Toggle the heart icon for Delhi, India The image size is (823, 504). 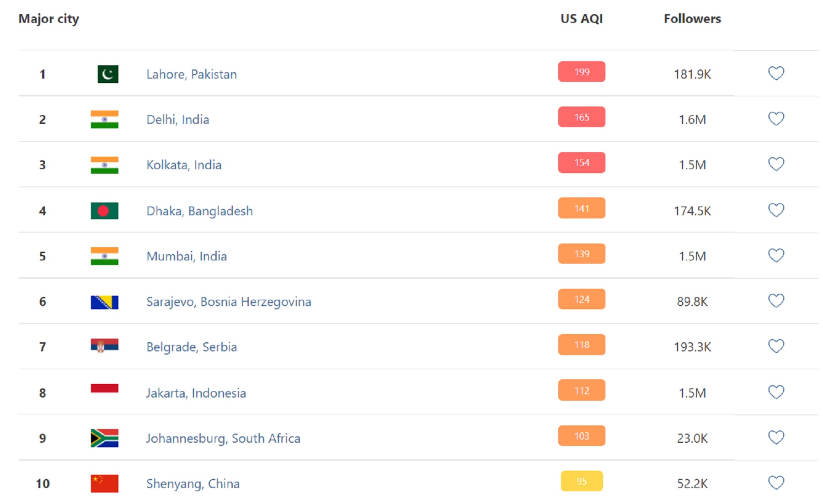tap(776, 118)
